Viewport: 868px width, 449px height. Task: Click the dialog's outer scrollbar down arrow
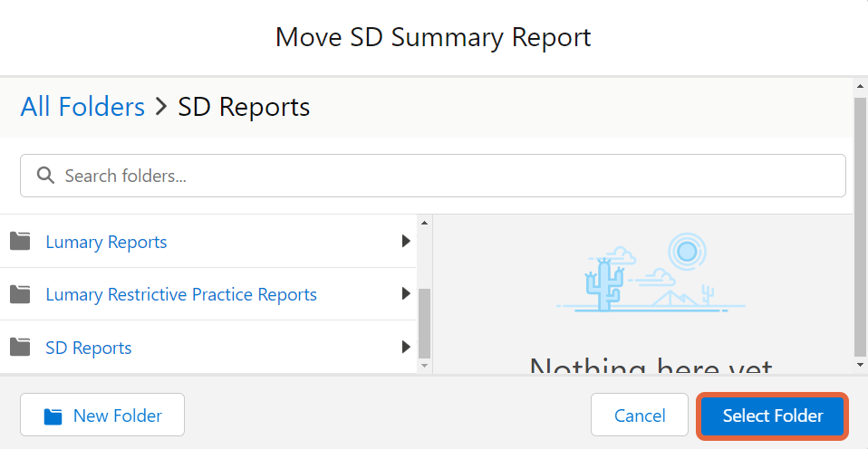pos(860,365)
